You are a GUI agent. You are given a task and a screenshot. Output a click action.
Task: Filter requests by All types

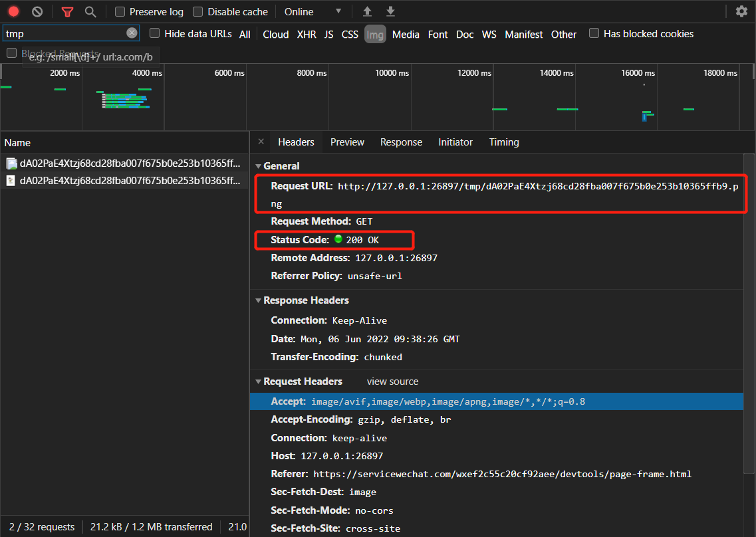pos(245,34)
